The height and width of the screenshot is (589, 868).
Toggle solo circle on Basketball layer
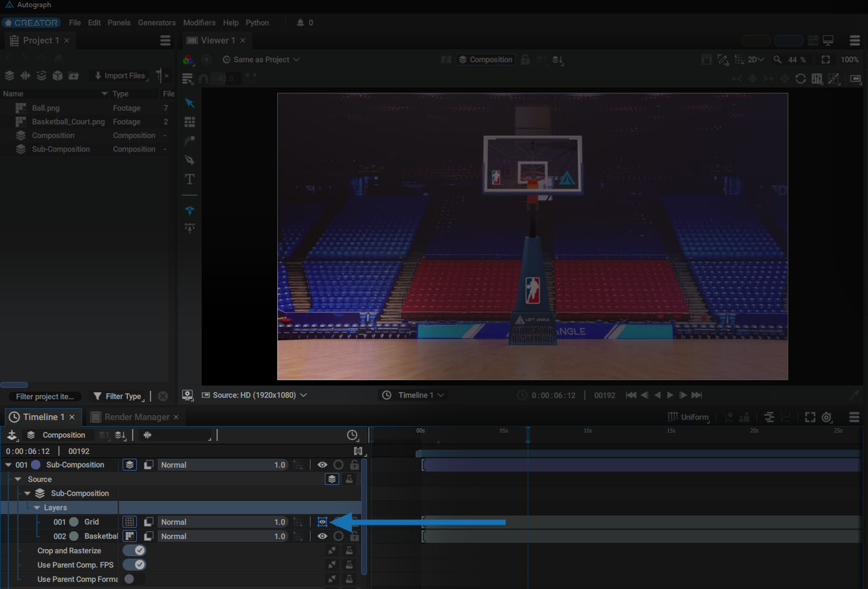(339, 536)
